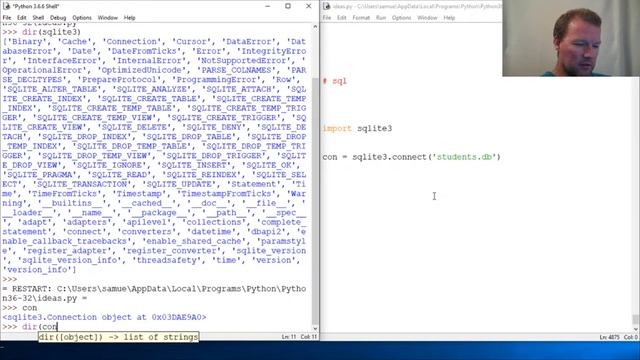Open Run menu in ideas.py editor
The width and height of the screenshot is (640, 360).
coord(381,18)
